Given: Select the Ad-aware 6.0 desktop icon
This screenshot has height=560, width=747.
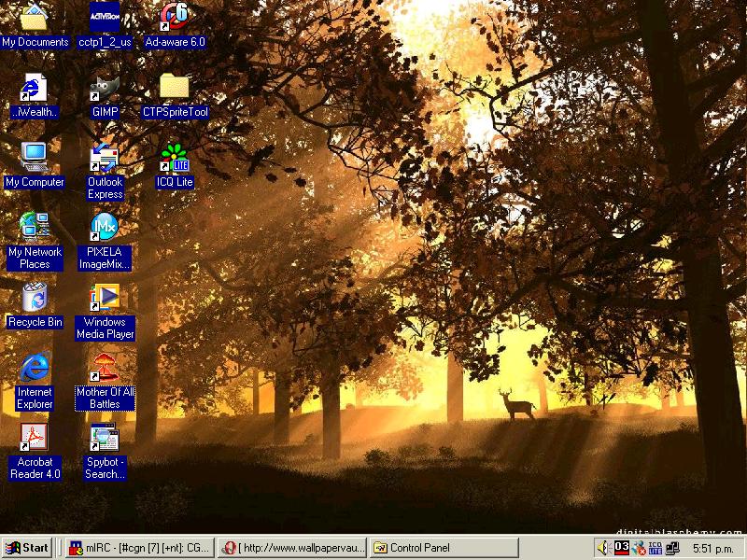Looking at the screenshot, I should (x=175, y=19).
